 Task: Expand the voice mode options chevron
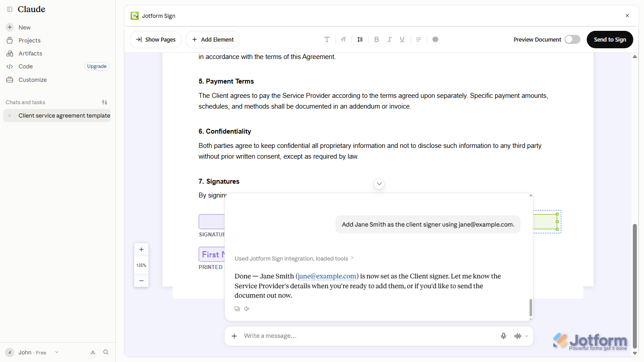point(526,336)
